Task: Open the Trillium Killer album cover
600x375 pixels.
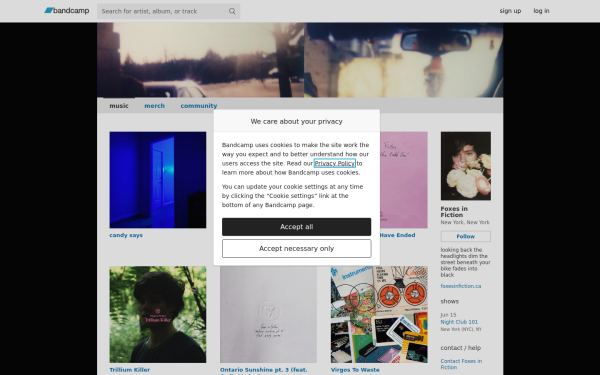Action: pos(158,315)
